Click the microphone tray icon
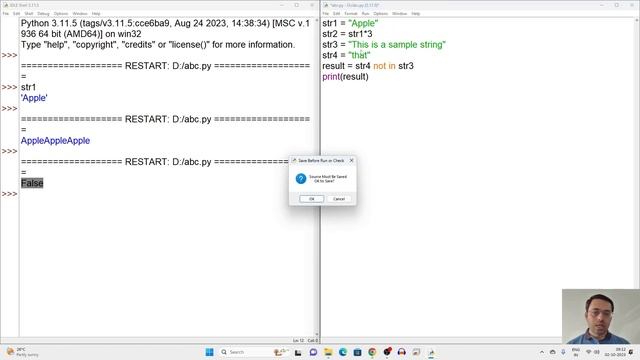Screen dimensions: 640x360 563,352
